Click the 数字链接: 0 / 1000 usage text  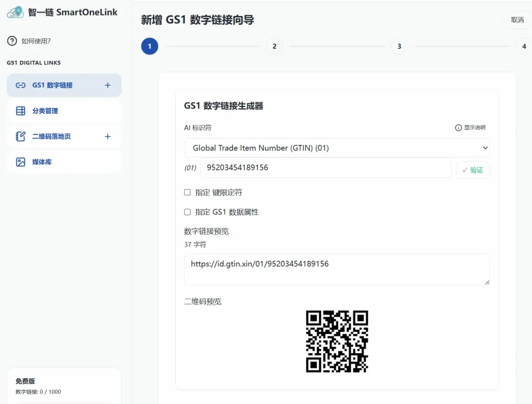coord(38,392)
